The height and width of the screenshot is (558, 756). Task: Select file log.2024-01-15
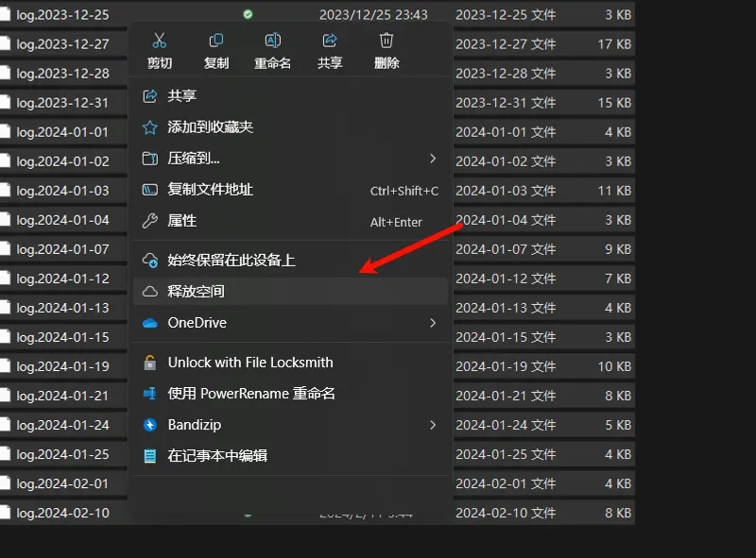62,337
